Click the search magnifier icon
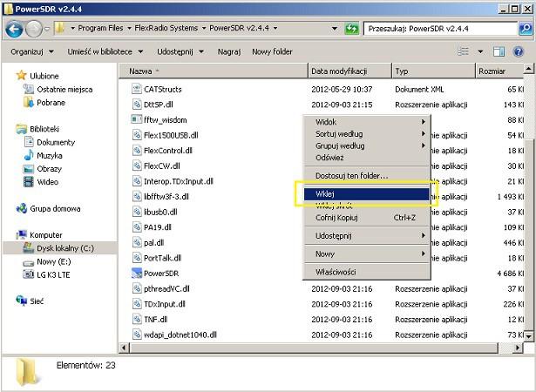This screenshot has width=536, height=392. point(526,29)
